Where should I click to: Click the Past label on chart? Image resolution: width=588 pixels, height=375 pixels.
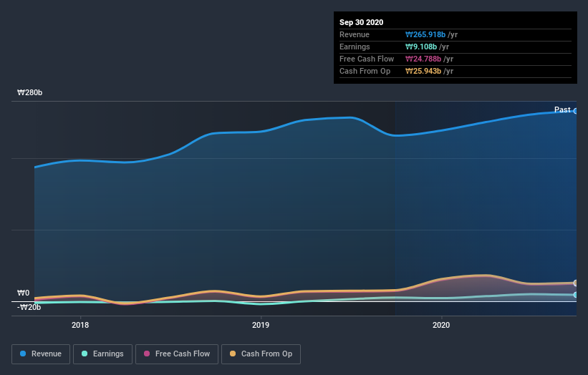coord(562,109)
